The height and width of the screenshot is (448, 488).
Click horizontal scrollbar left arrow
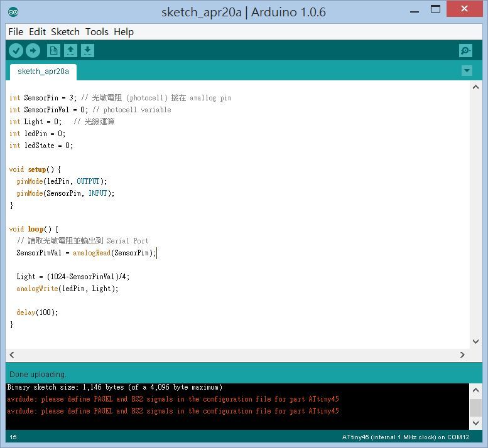coord(12,355)
